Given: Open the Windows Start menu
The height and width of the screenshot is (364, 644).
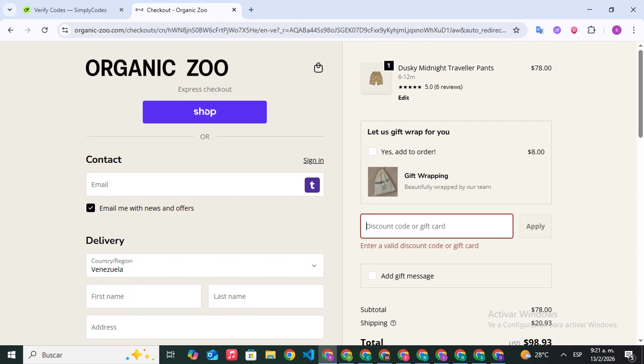Looking at the screenshot, I should [x=12, y=355].
